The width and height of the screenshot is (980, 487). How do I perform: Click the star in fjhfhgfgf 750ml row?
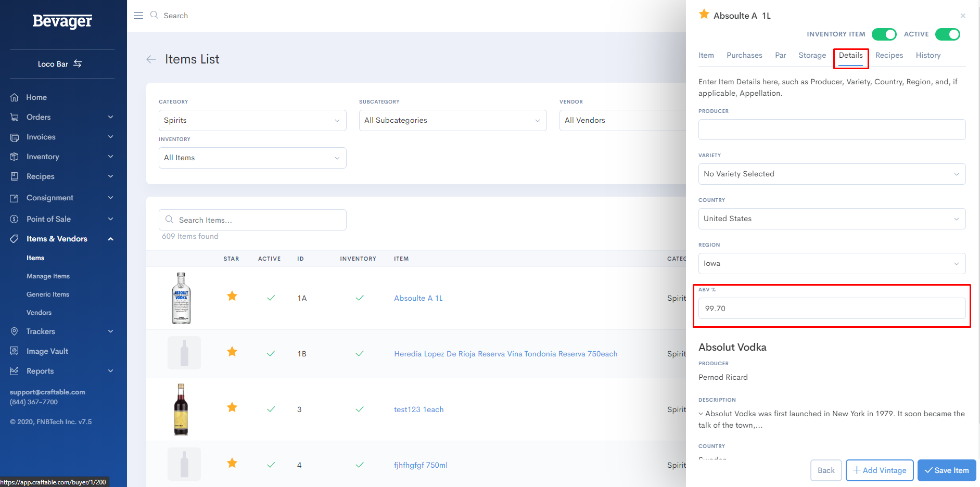[x=232, y=463]
